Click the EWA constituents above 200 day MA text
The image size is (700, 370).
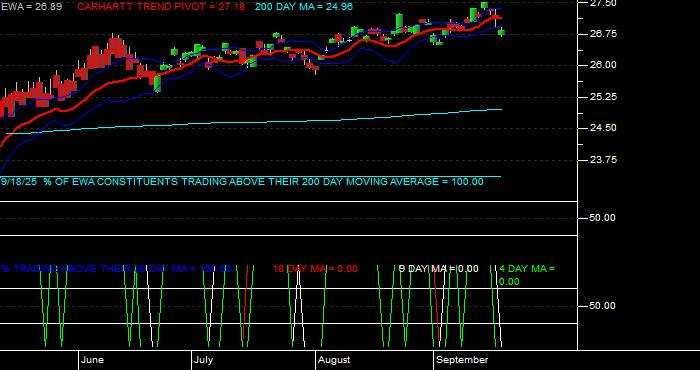coord(242,182)
